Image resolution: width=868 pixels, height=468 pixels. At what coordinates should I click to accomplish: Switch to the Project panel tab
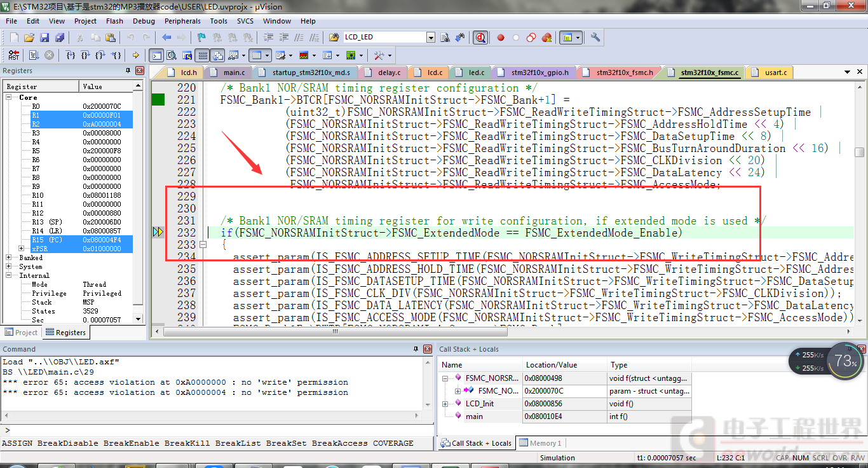(x=22, y=332)
